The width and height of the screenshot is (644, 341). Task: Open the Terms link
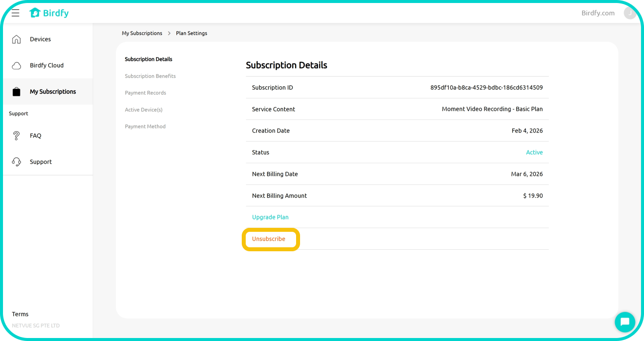[x=20, y=314]
